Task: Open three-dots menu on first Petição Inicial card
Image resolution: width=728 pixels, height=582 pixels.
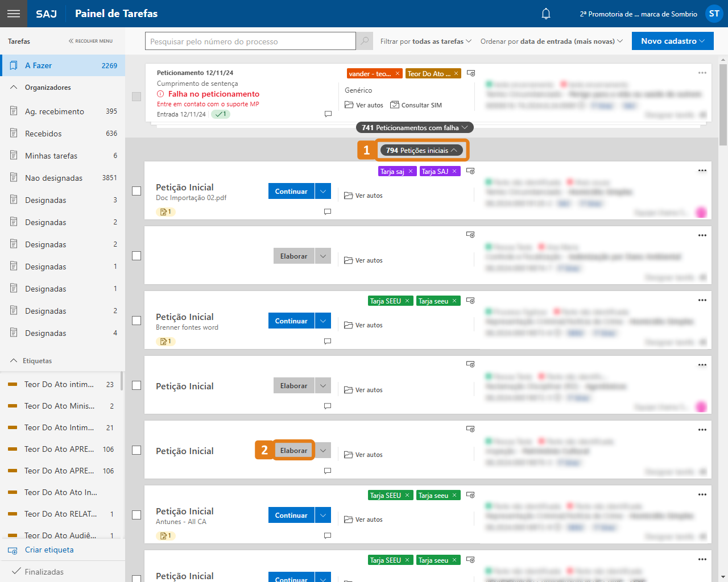Action: [x=702, y=171]
